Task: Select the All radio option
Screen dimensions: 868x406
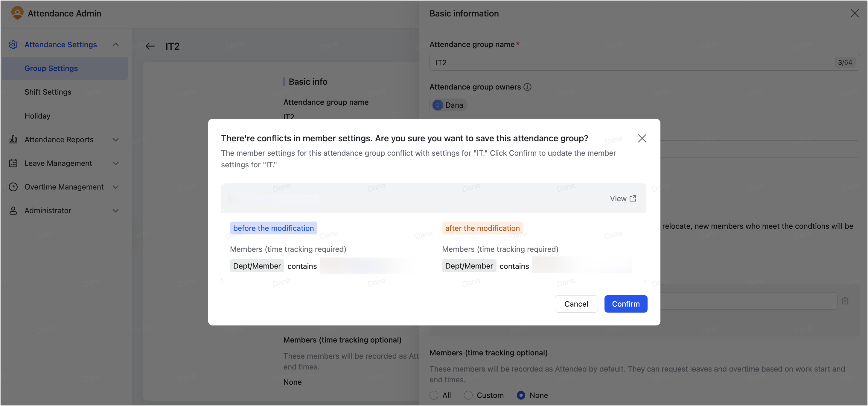Action: pos(434,395)
